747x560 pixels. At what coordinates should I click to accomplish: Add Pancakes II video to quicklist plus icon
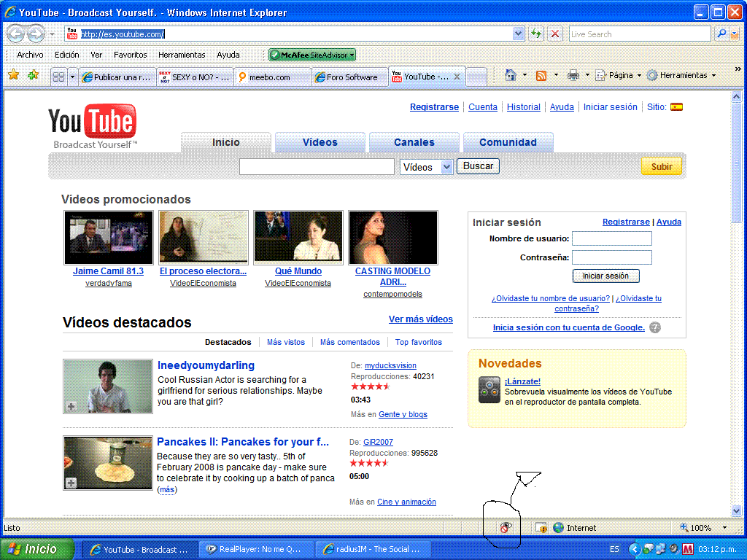[71, 483]
